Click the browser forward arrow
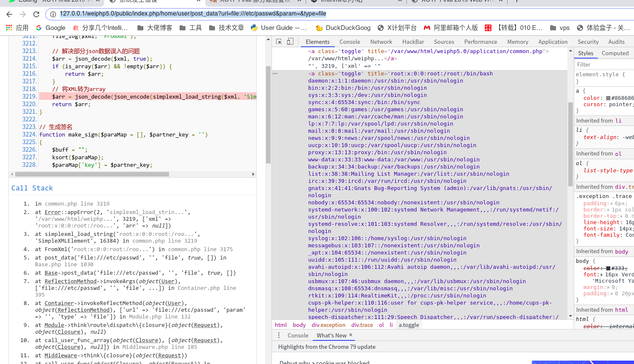634x364 pixels. (x=23, y=14)
